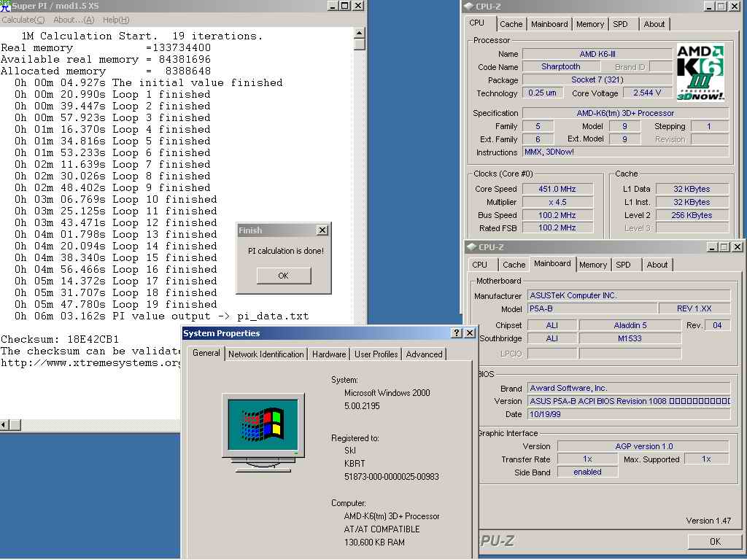This screenshot has height=560, width=747.
Task: Minimize the Super PI window
Action: [333, 6]
